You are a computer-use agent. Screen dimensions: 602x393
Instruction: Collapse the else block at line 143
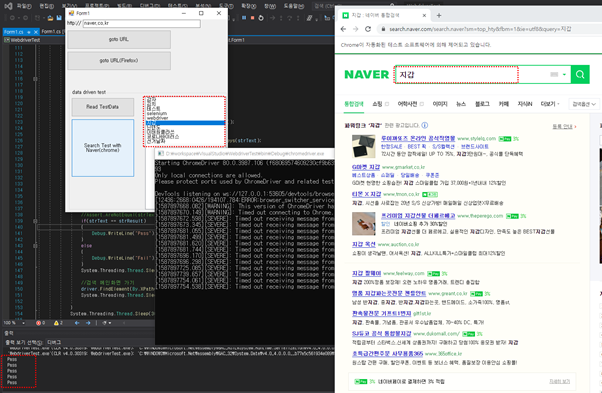tap(35, 246)
